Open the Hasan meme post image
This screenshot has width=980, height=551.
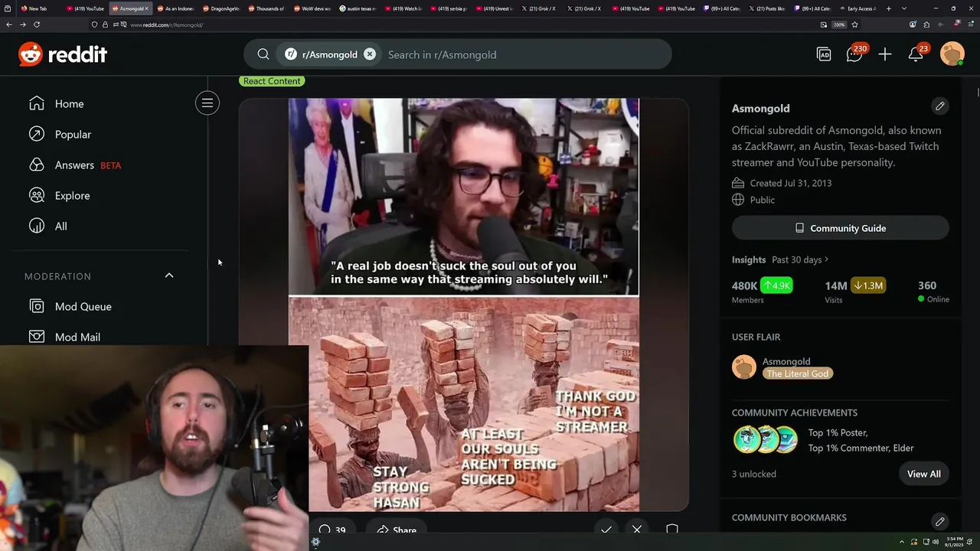pyautogui.click(x=464, y=305)
